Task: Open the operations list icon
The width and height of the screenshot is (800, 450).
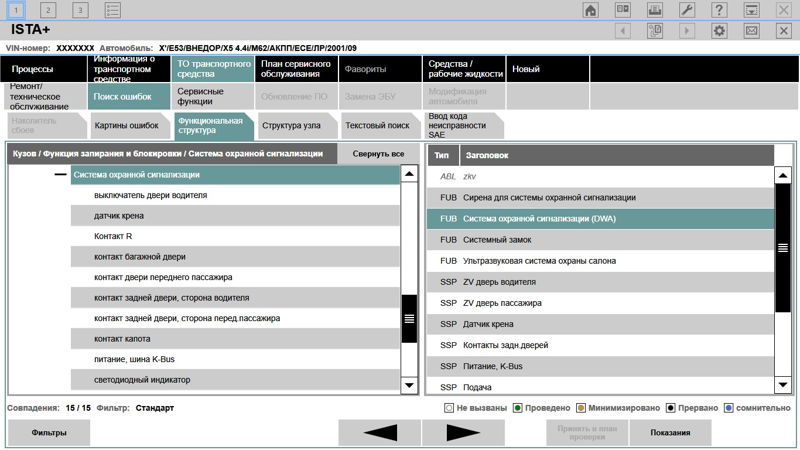Action: tap(113, 10)
